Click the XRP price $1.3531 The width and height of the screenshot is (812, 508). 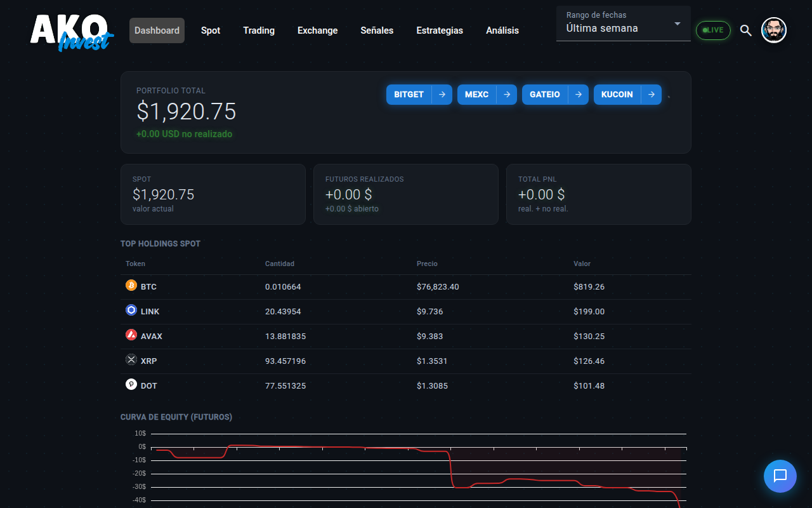pyautogui.click(x=432, y=361)
